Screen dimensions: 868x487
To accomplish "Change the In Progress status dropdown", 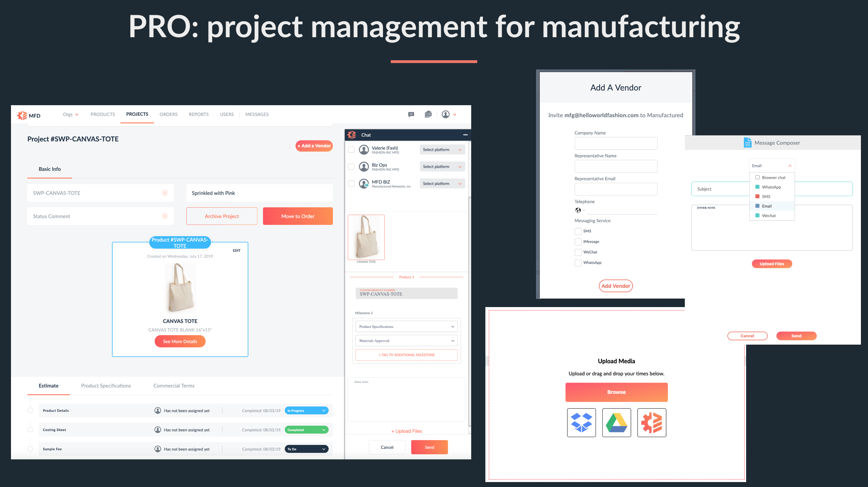I will tap(306, 411).
